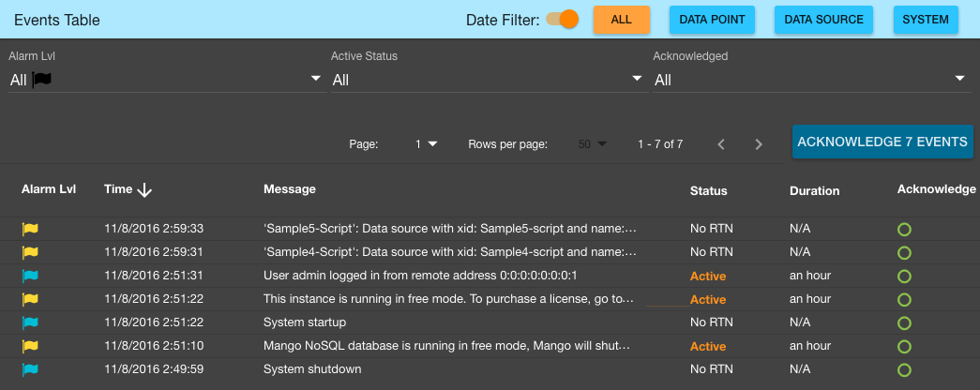Viewport: 980px width, 390px height.
Task: Select the DATA SOURCE event filter
Action: [x=823, y=20]
